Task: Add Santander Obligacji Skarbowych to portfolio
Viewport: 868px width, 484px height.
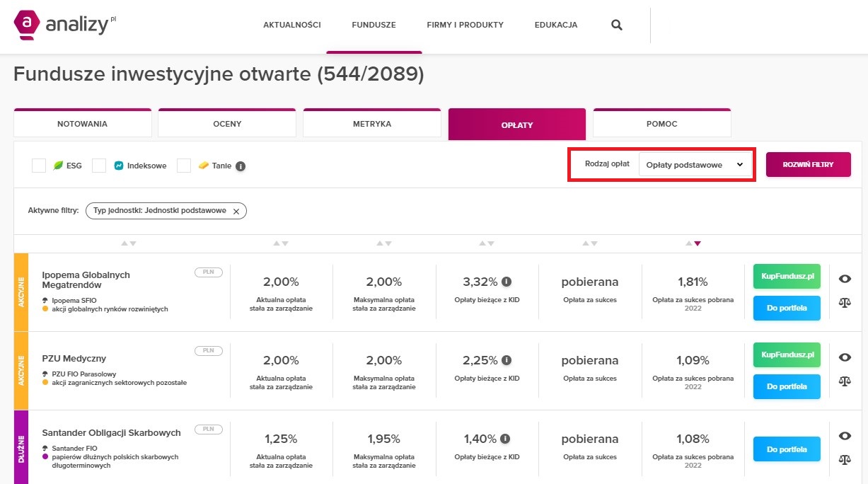Action: click(x=787, y=449)
